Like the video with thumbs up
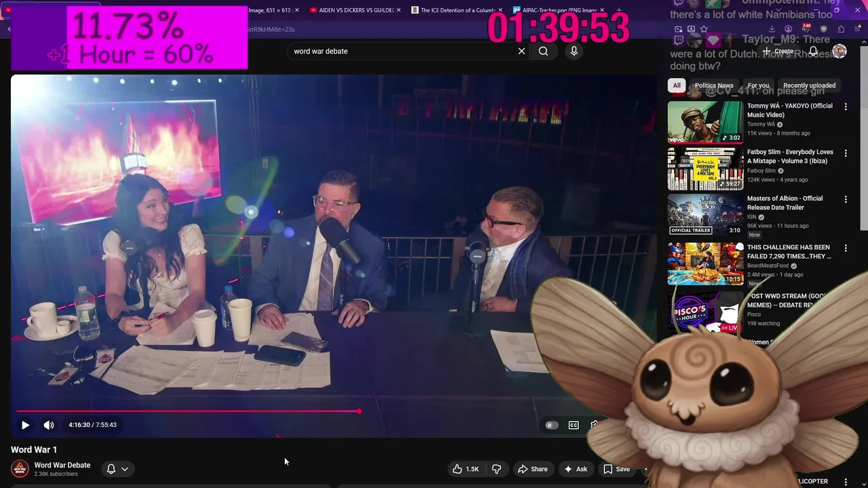 coord(467,469)
